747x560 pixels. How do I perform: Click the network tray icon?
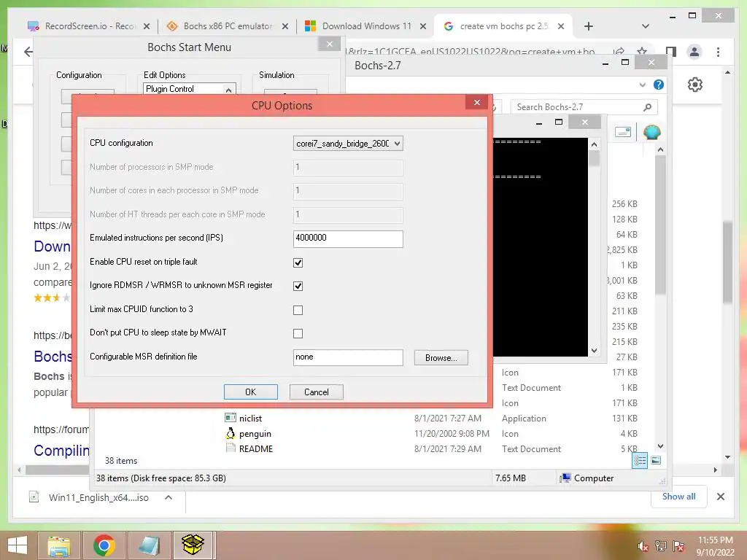pos(661,546)
